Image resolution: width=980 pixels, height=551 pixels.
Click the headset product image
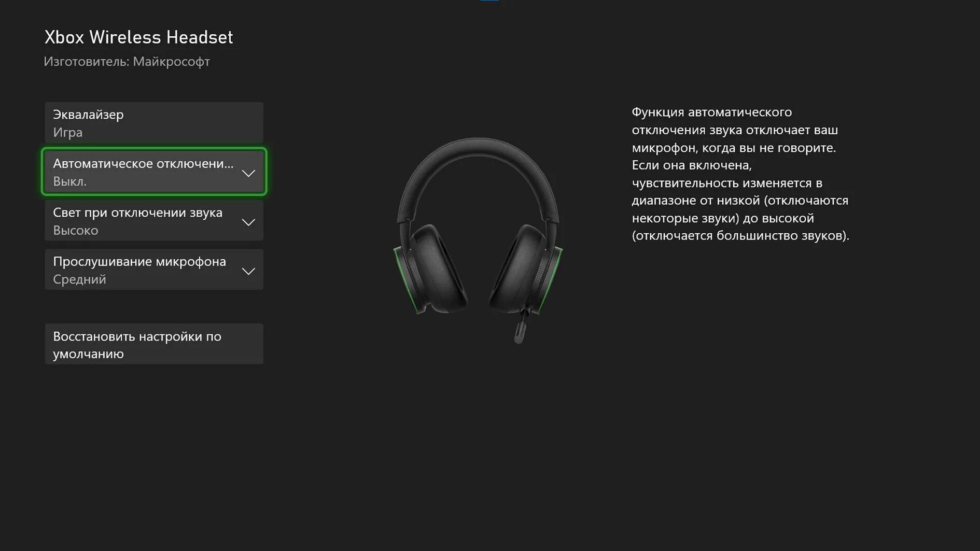click(478, 241)
